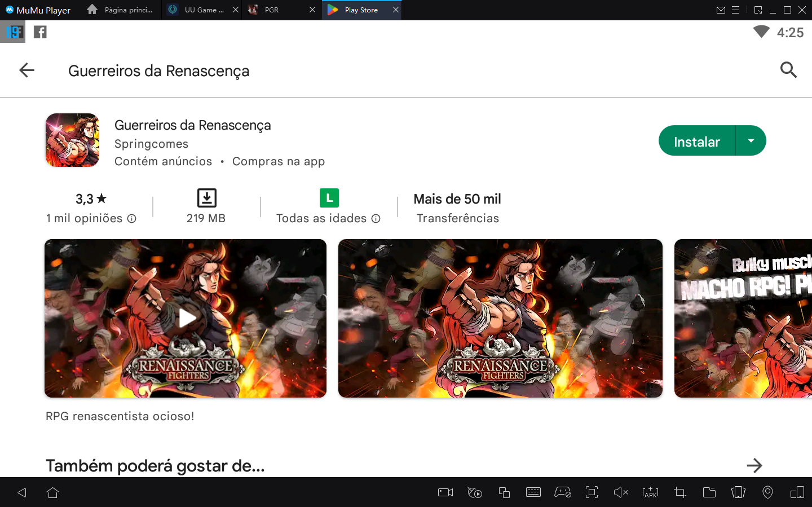Click the Contém anúncios text

click(x=163, y=161)
